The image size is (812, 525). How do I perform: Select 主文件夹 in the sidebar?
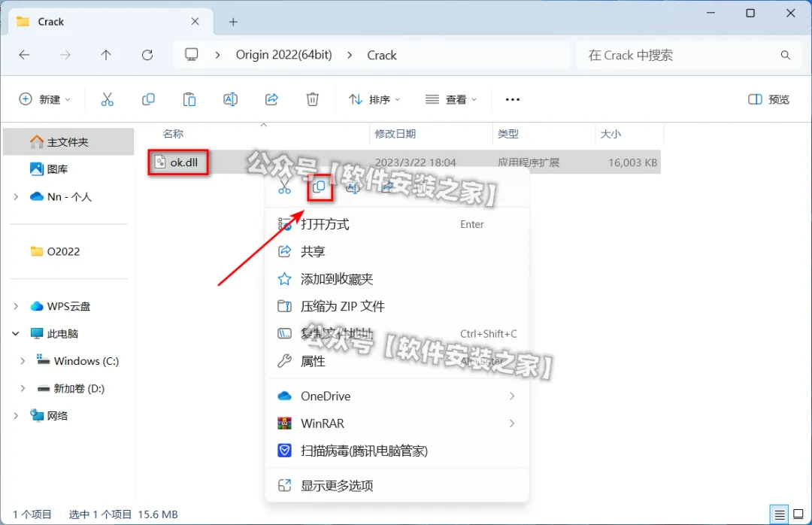pos(68,142)
